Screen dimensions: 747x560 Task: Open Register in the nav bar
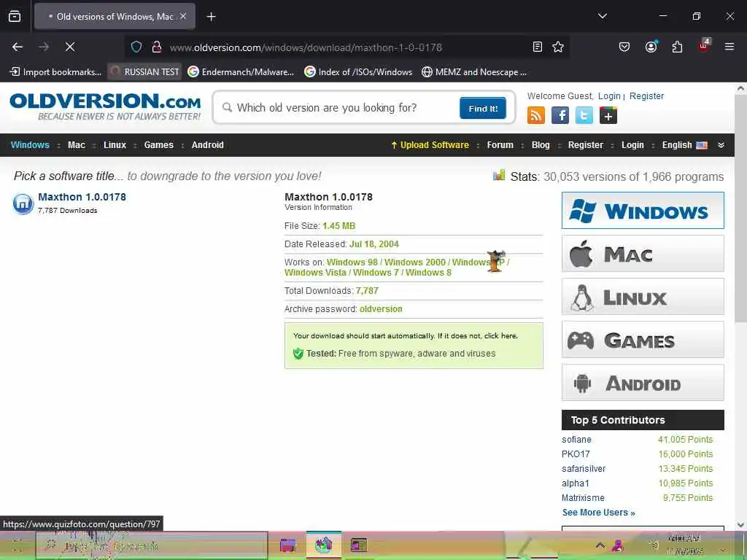(x=586, y=145)
